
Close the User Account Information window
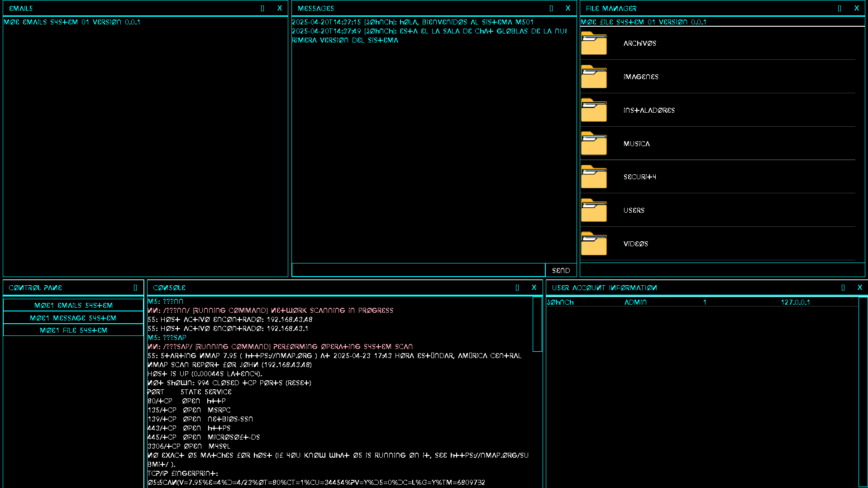click(860, 287)
